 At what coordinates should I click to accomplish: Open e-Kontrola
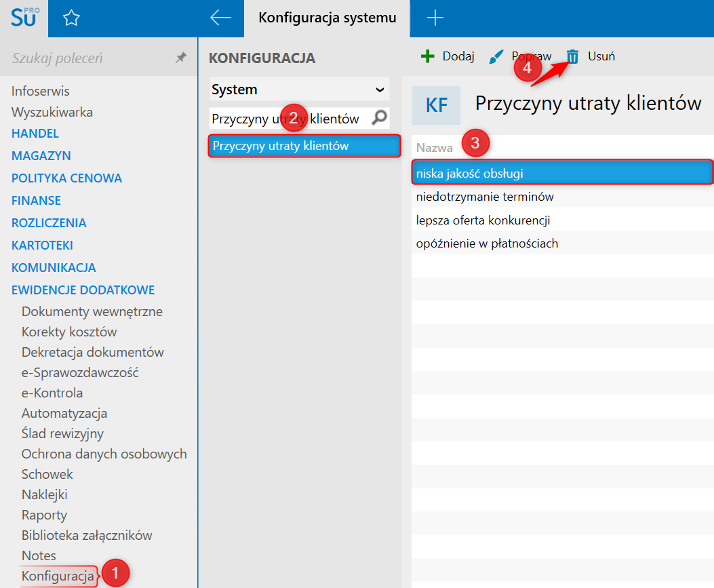pos(52,393)
